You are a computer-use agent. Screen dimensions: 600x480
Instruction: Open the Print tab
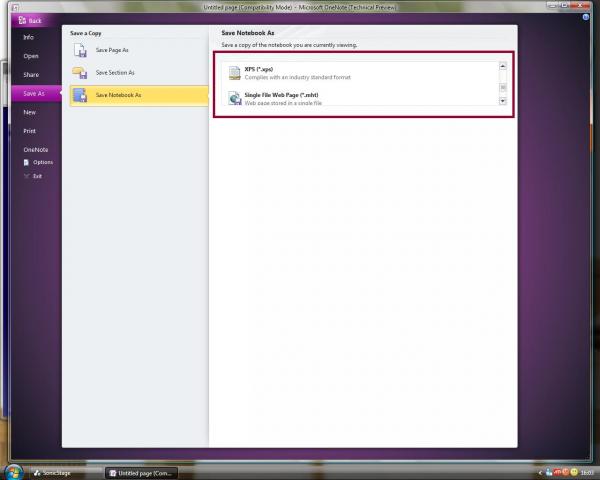pyautogui.click(x=29, y=131)
